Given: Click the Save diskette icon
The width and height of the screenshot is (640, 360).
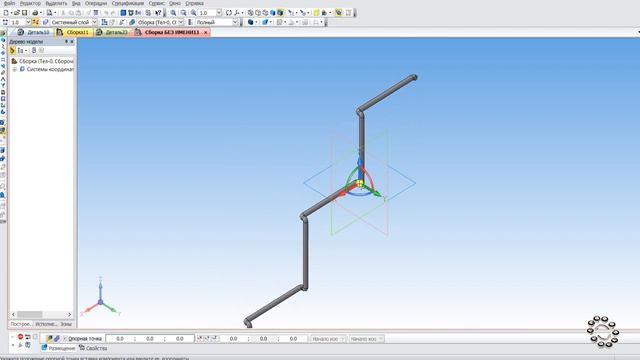Looking at the screenshot, I should (24, 13).
